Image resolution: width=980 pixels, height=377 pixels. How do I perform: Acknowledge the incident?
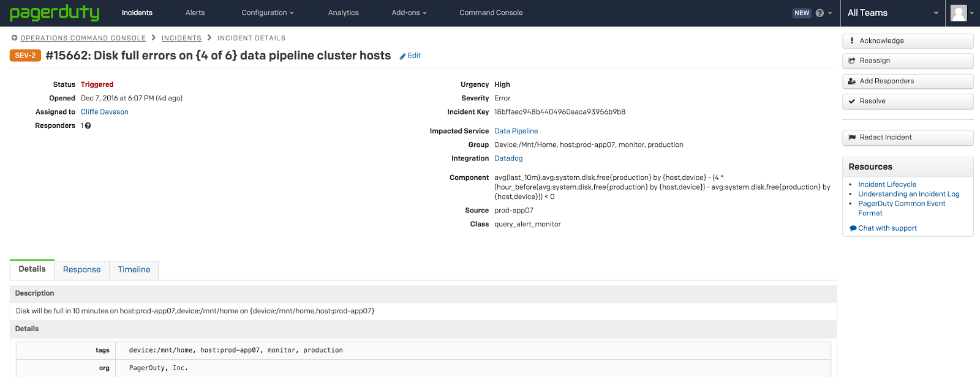click(x=907, y=41)
